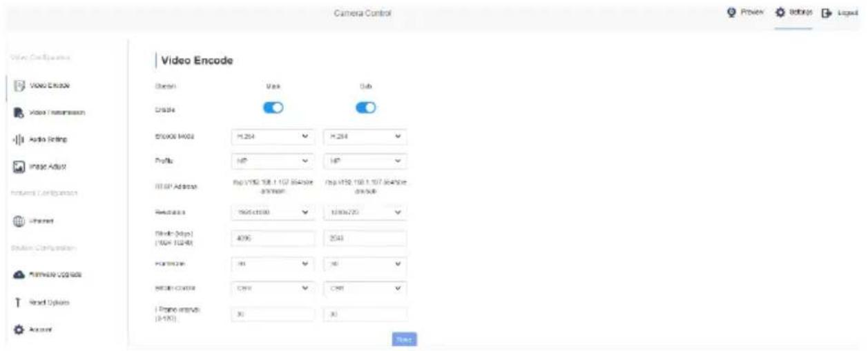Image resolution: width=868 pixels, height=351 pixels.
Task: Go to Image Adjust page
Action: coord(41,166)
